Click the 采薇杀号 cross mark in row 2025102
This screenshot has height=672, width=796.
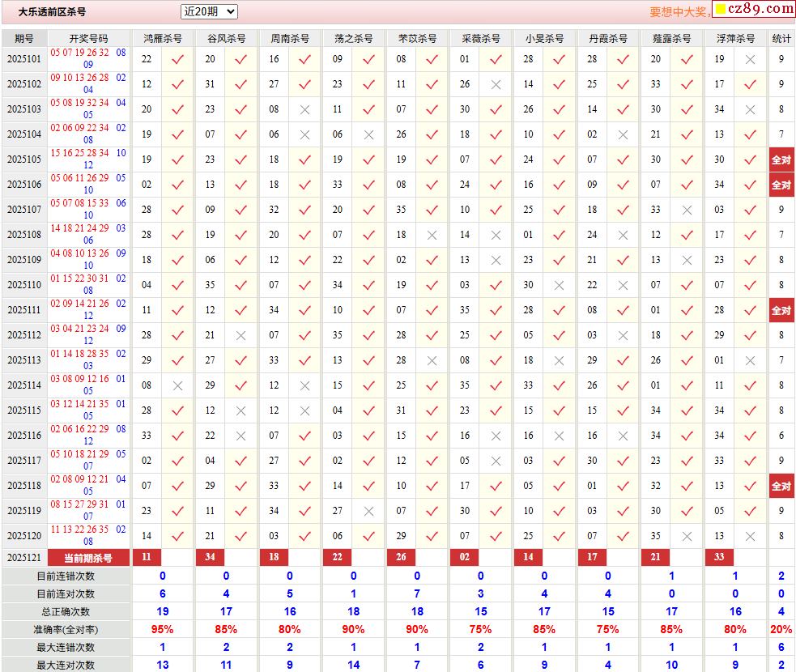(x=496, y=84)
